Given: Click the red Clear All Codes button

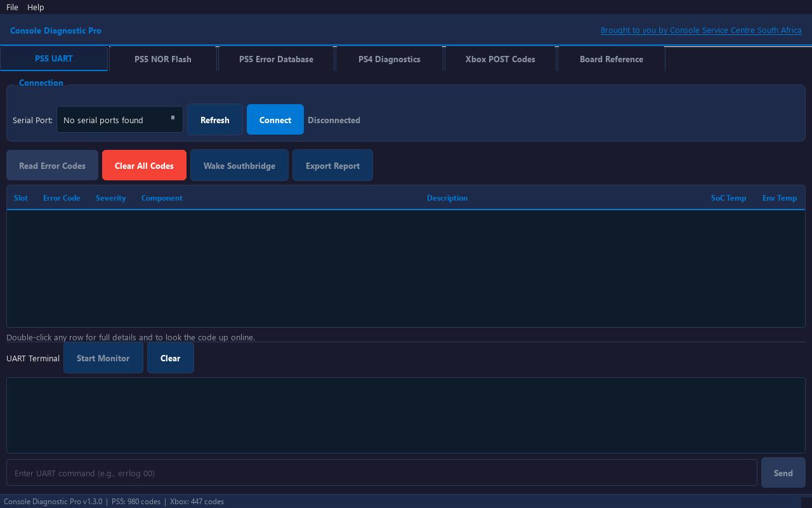Looking at the screenshot, I should [x=144, y=166].
